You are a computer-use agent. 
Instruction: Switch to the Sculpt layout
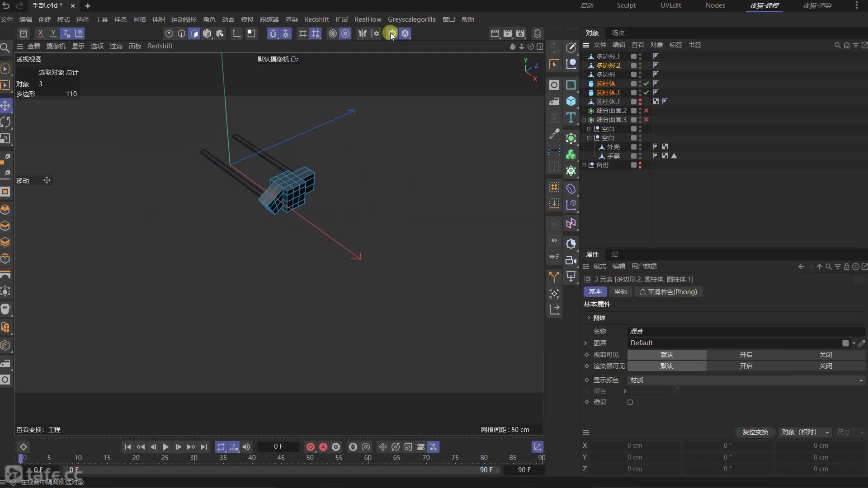[626, 5]
